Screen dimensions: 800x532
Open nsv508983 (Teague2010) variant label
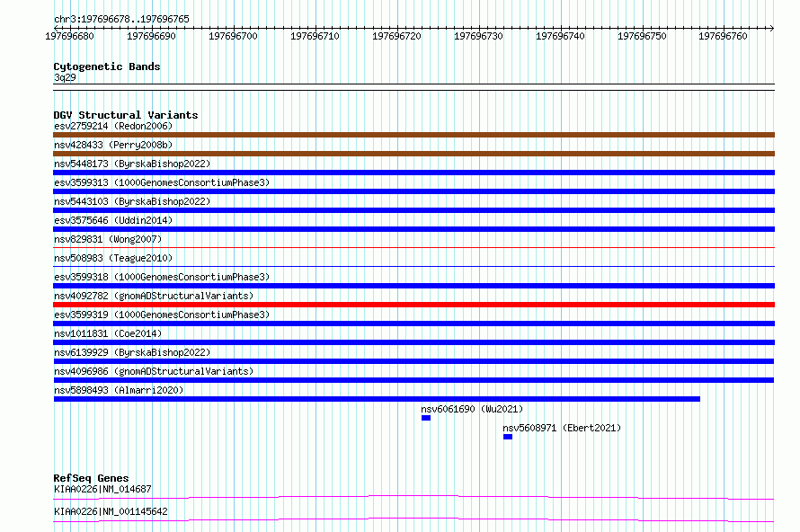click(x=113, y=258)
